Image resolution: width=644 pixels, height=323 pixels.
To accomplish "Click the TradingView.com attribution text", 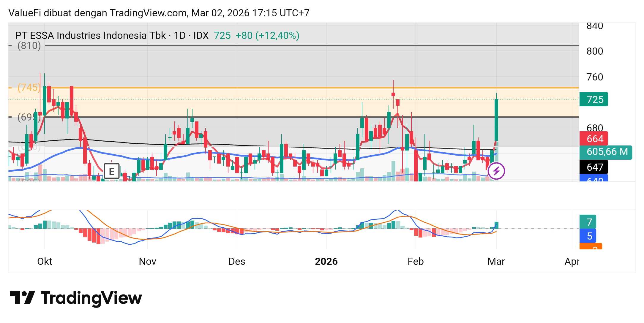I will pyautogui.click(x=149, y=13).
